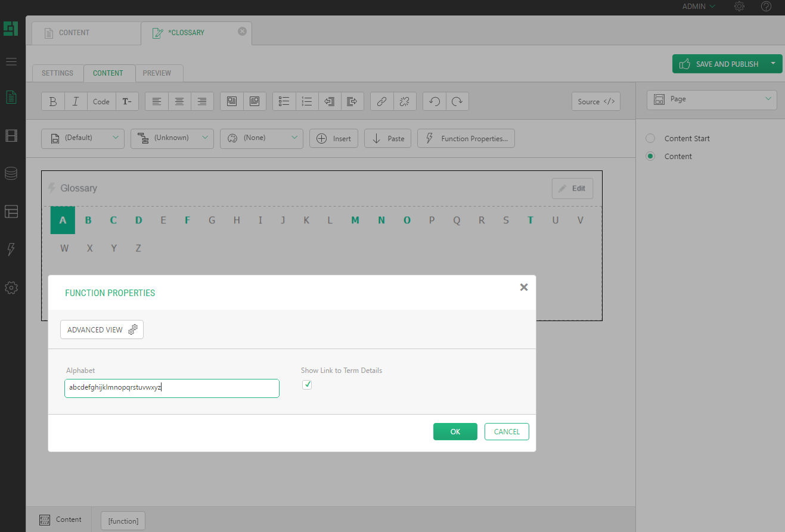
Task: Expand the Save and Publish arrow menu
Action: pos(773,64)
